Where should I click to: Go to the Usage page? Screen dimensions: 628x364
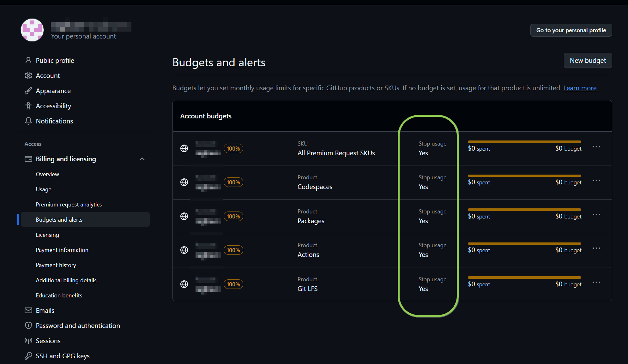click(44, 189)
